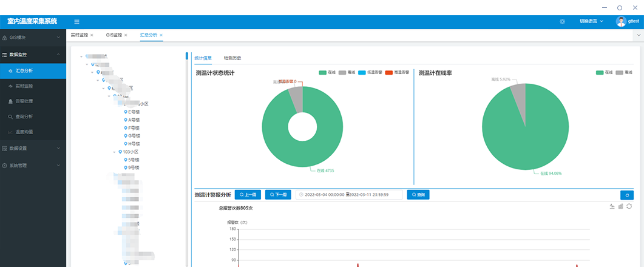The height and width of the screenshot is (267, 644).
Task: Open 告警处理 in the sidebar
Action: point(24,101)
